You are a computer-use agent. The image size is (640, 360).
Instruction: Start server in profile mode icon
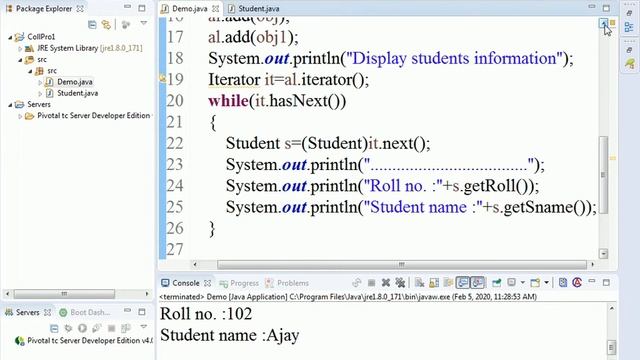click(97, 328)
